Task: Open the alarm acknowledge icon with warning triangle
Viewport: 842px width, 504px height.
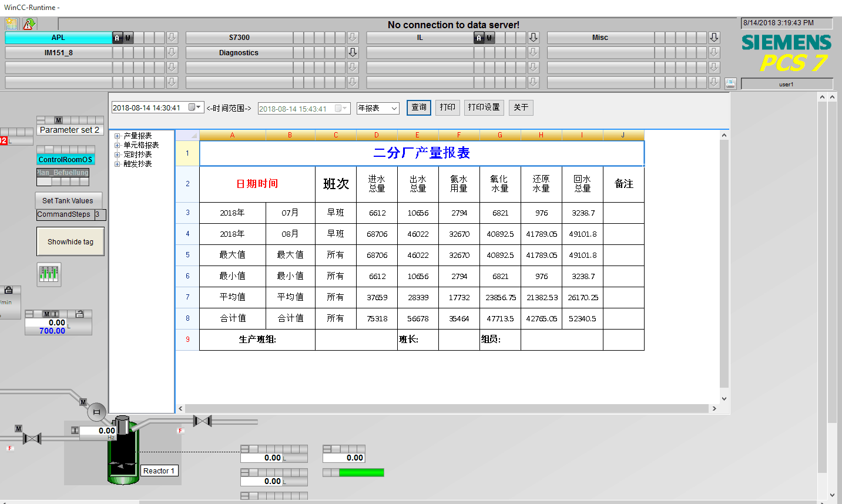Action: point(29,24)
